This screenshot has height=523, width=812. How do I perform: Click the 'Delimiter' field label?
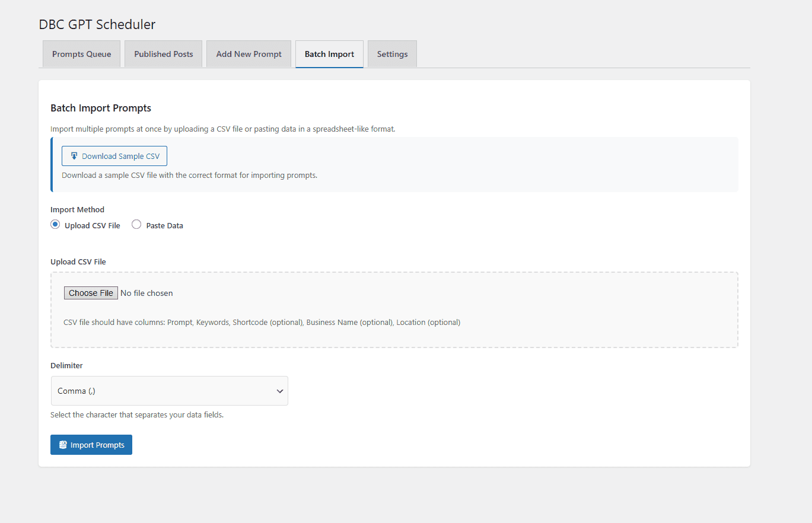coord(66,365)
